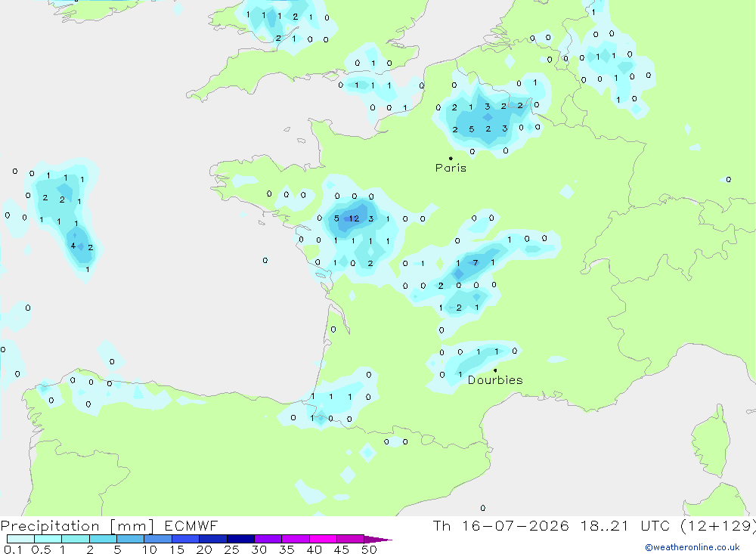Image resolution: width=756 pixels, height=554 pixels.
Task: Pick the 30–35 mm legend color swatch
Action: [268, 539]
